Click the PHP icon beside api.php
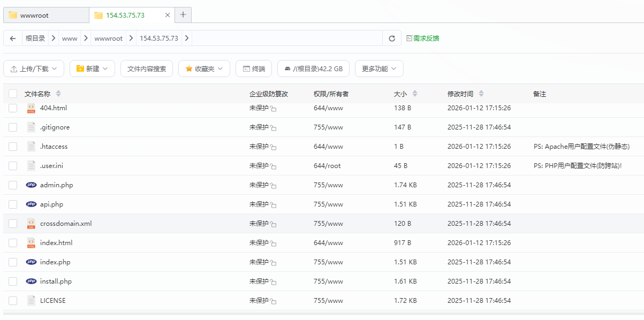The image size is (644, 320). [31, 204]
